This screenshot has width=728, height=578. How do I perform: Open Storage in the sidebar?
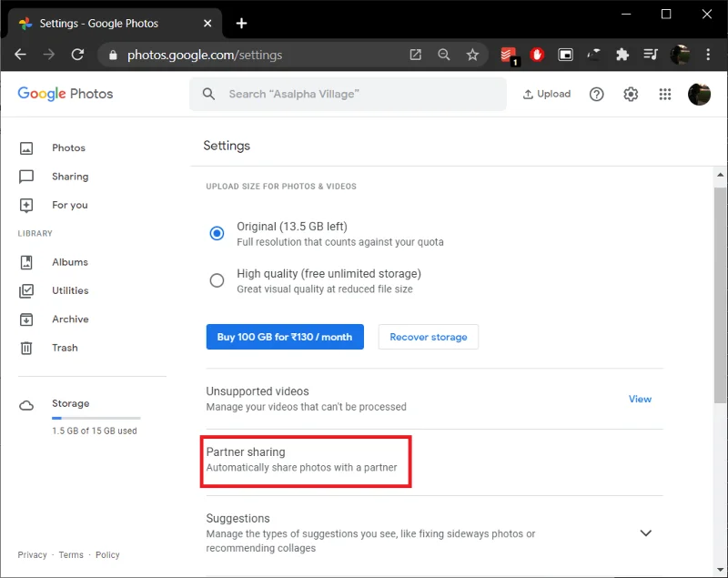[71, 403]
